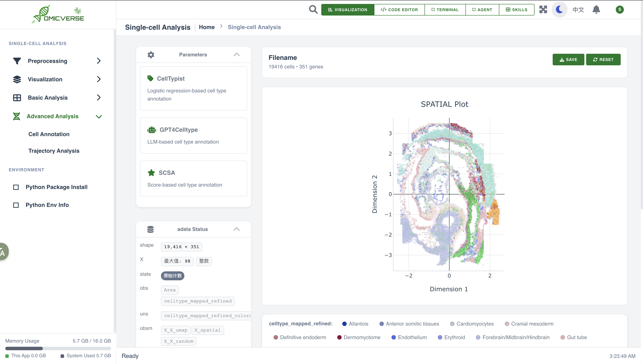Open notifications bell icon
This screenshot has width=643, height=364.
[x=596, y=9]
